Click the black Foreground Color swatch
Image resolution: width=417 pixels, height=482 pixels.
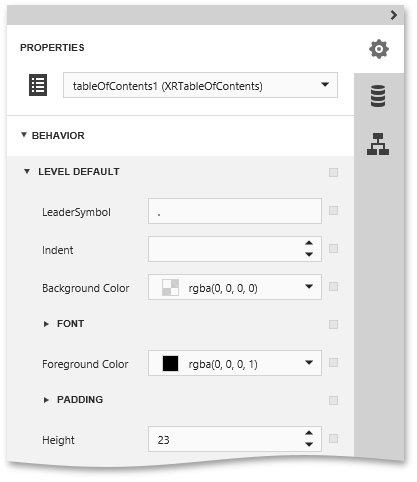point(170,363)
